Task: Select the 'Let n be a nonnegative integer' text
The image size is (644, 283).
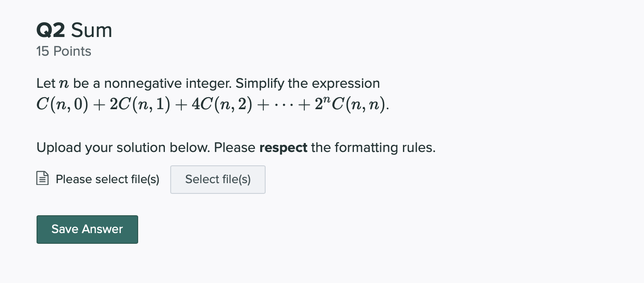Action: tap(134, 83)
